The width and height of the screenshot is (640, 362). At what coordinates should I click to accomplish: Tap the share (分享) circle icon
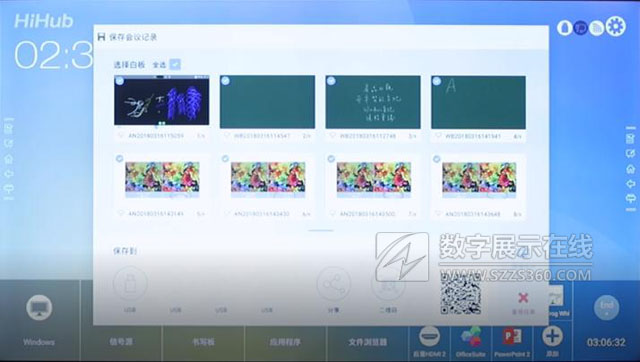(x=333, y=284)
